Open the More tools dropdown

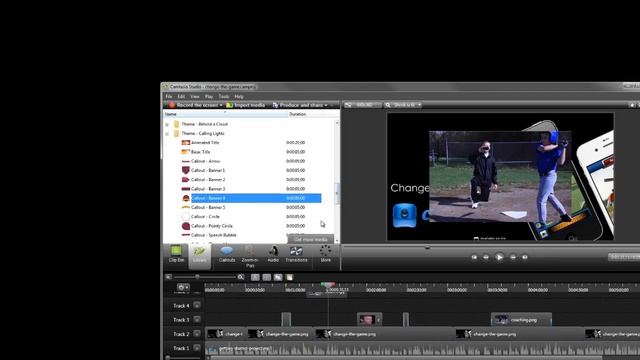[325, 254]
